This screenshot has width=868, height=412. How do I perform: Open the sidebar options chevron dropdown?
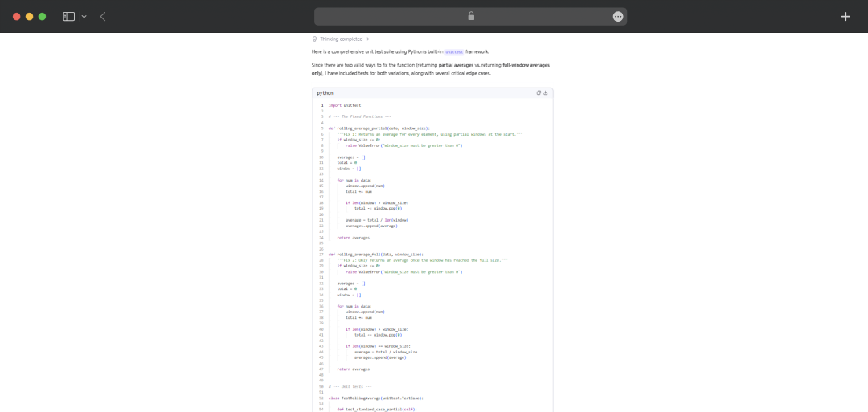(x=84, y=17)
